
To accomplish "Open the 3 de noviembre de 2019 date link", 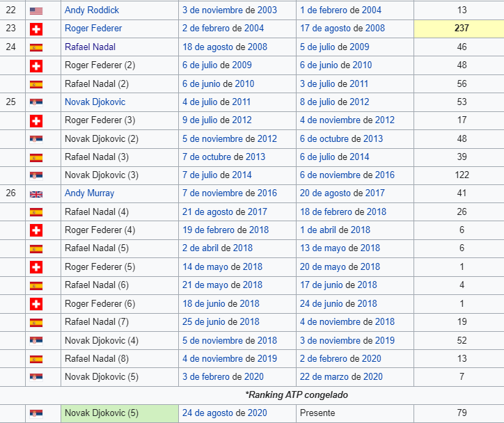I will pos(347,340).
